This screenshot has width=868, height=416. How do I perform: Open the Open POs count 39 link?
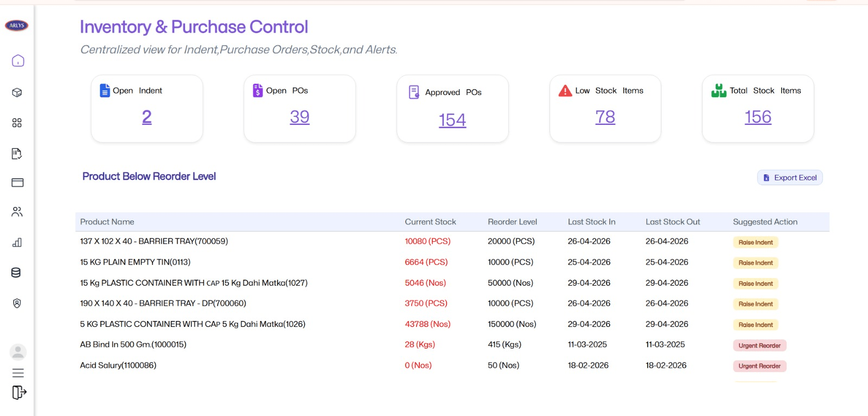[299, 117]
